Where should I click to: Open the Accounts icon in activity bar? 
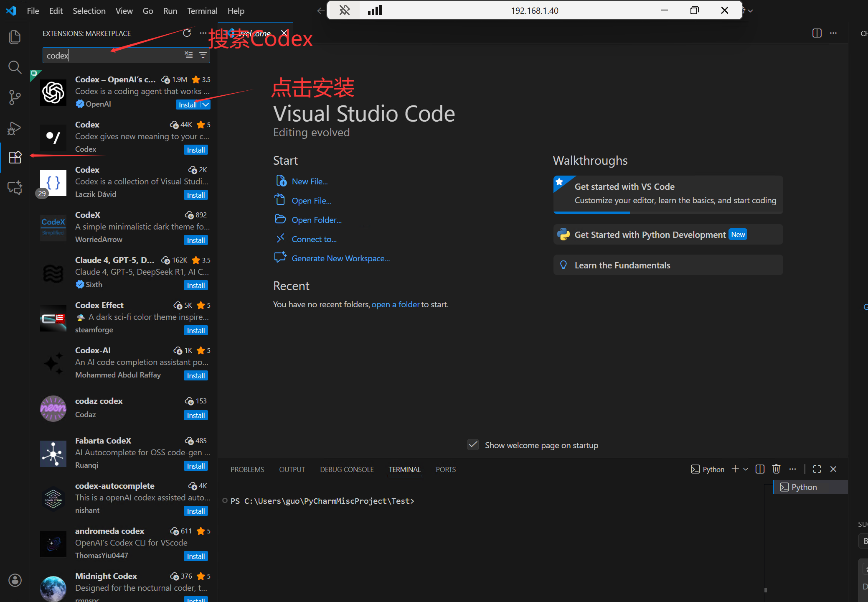(x=15, y=580)
